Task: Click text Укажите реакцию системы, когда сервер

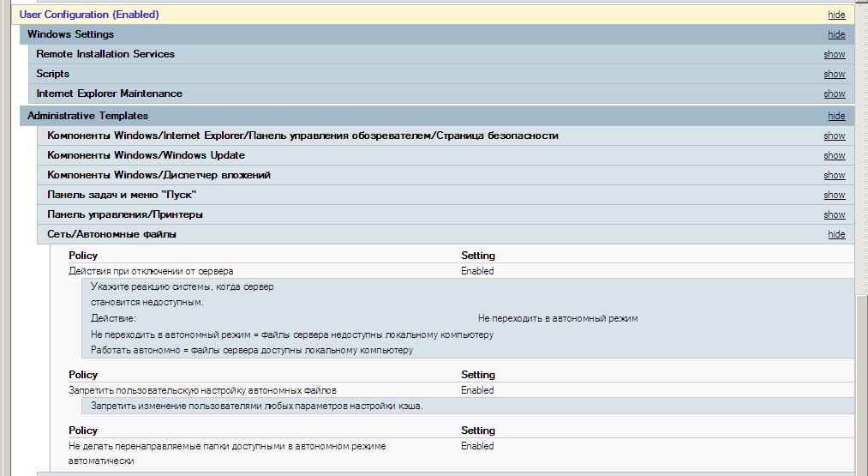Action: click(x=183, y=287)
